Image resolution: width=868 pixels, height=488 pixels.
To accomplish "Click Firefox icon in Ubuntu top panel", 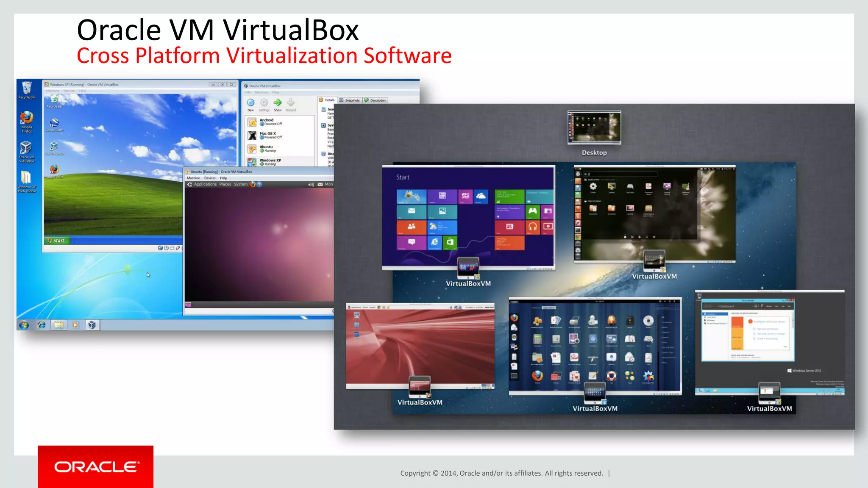I will click(253, 184).
